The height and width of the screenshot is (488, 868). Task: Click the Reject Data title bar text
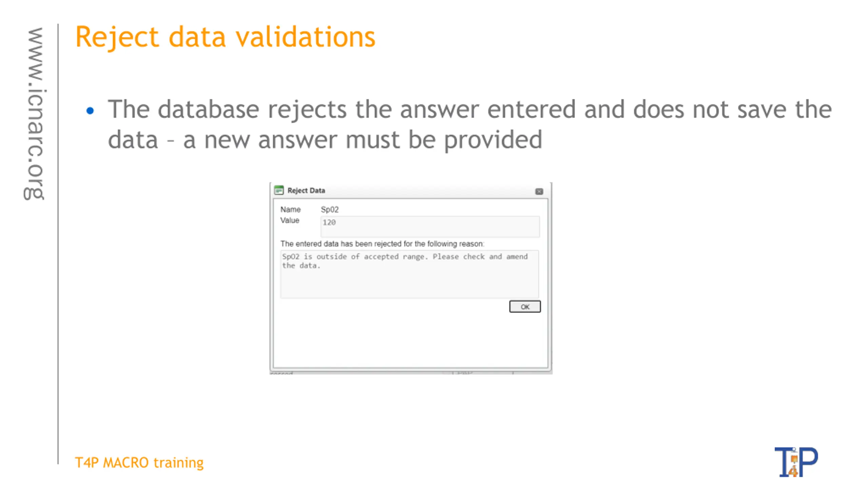coord(306,190)
